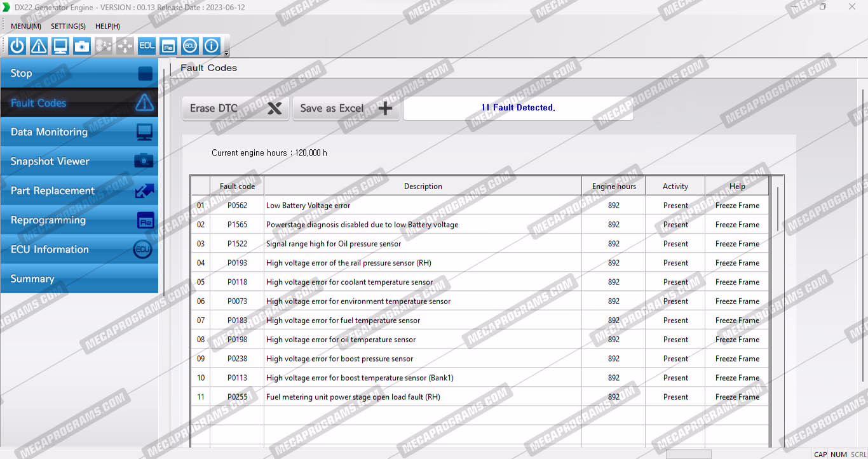This screenshot has height=459, width=868.
Task: Click the Re reprogramming toolbar icon
Action: point(168,46)
